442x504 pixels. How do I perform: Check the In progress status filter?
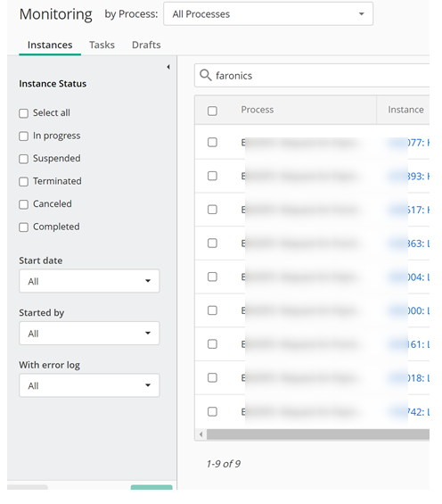23,136
